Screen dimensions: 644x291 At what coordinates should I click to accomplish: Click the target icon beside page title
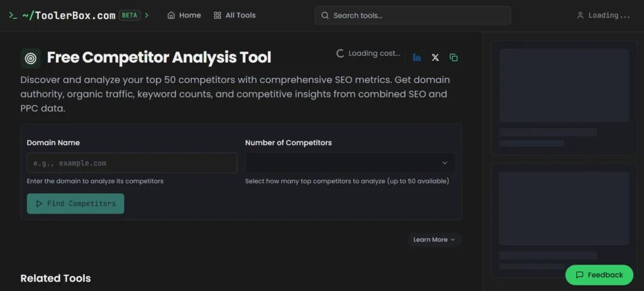click(x=30, y=58)
